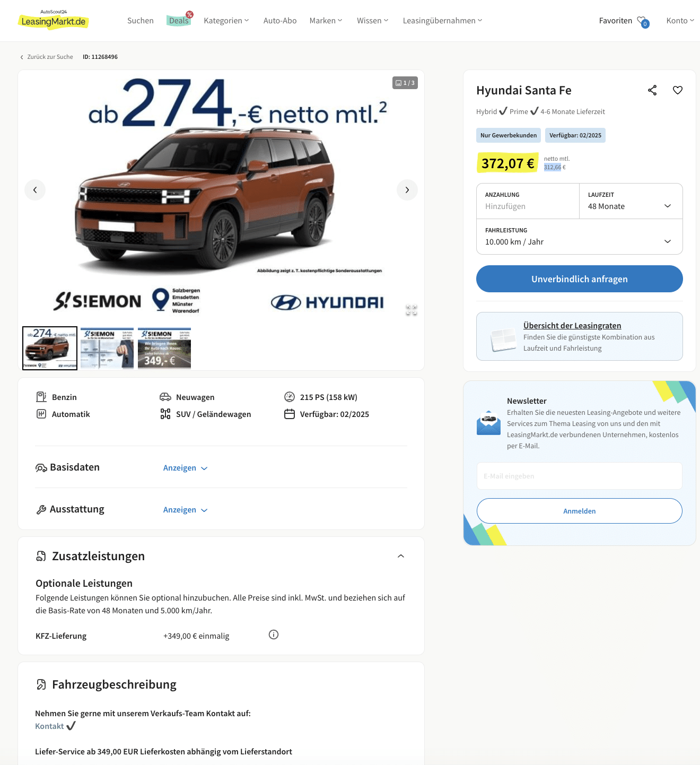Open Kategorien menu
Image resolution: width=700 pixels, height=765 pixels.
point(226,21)
